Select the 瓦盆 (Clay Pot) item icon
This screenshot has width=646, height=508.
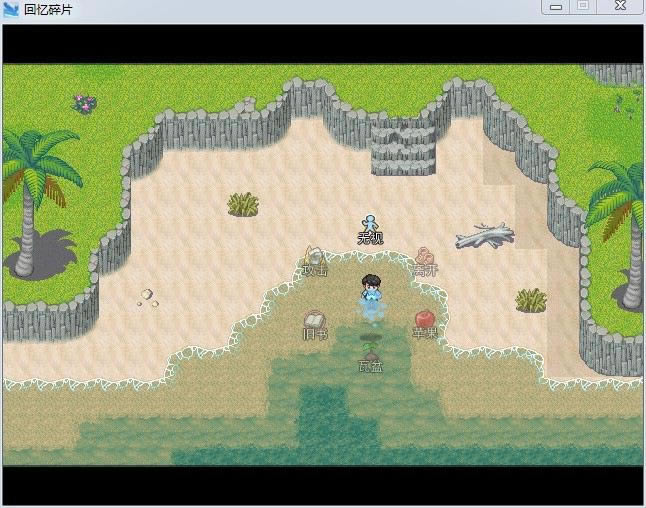click(x=370, y=352)
